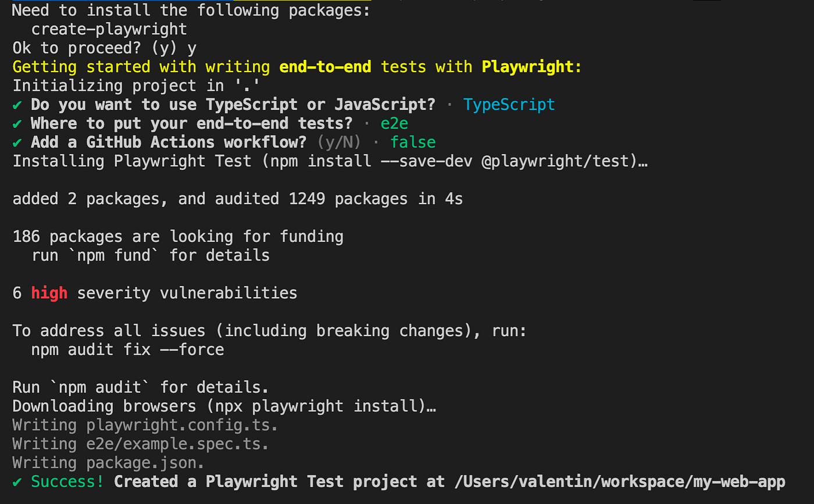Click the checkmark beside end-to-end tests question
This screenshot has height=504, width=814.
point(17,124)
